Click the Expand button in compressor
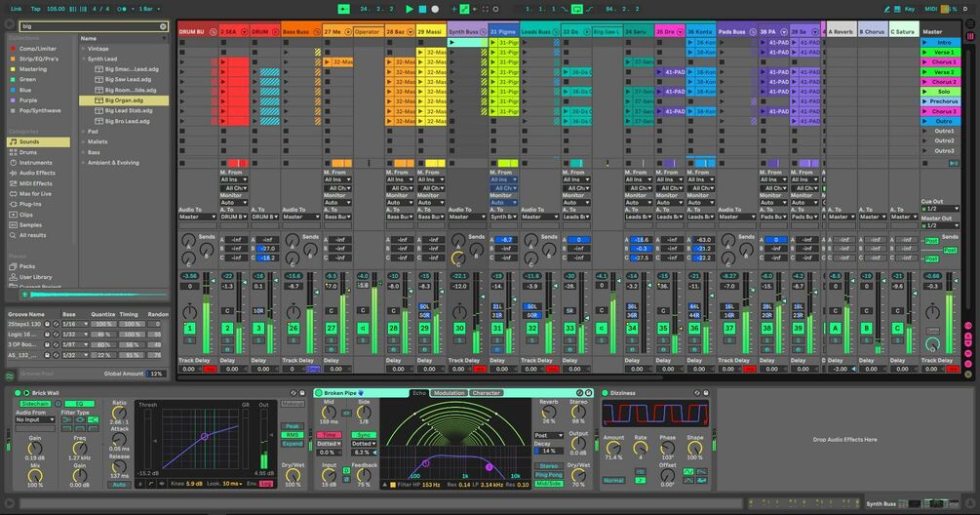 point(292,444)
